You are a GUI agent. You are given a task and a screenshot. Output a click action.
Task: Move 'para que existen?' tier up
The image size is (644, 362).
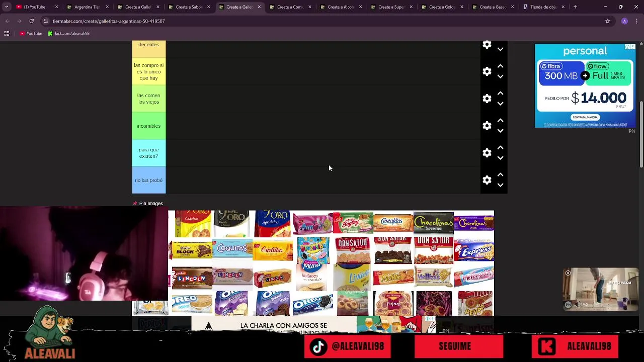(x=500, y=148)
